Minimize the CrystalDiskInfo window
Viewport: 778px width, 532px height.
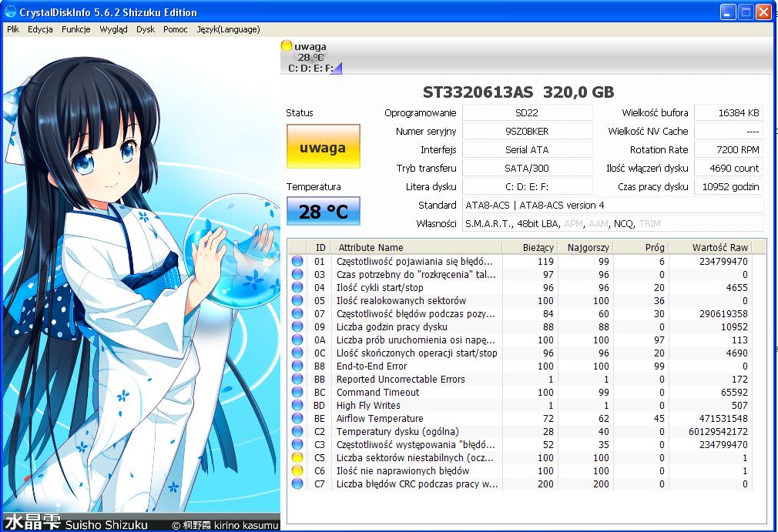[x=727, y=12]
